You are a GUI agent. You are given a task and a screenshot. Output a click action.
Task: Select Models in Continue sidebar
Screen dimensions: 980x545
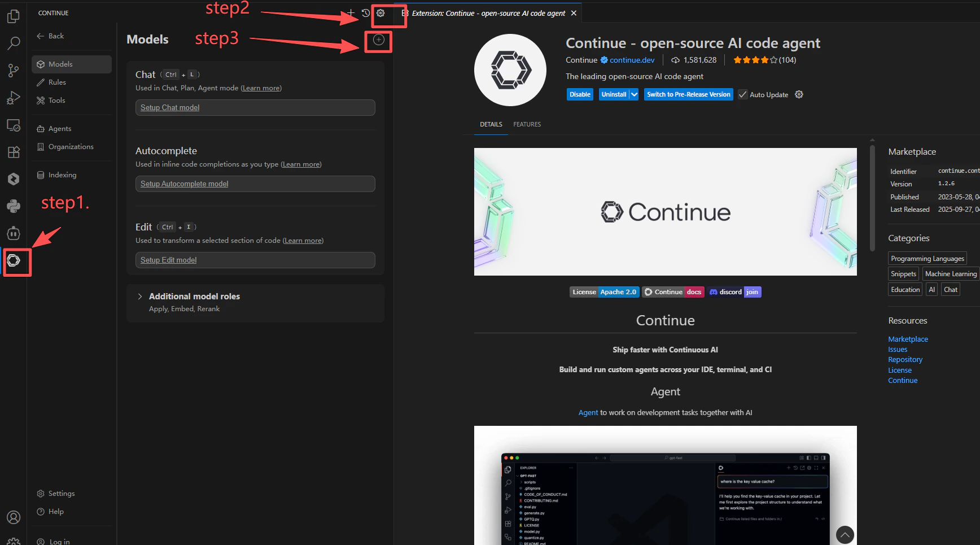coord(72,64)
